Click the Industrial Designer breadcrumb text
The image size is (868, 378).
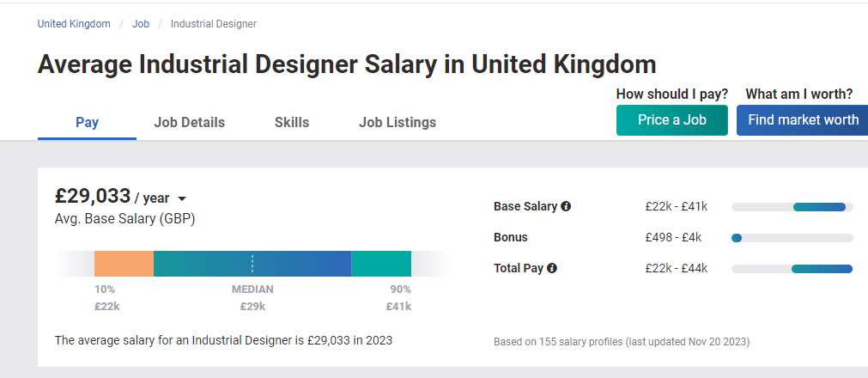[214, 24]
